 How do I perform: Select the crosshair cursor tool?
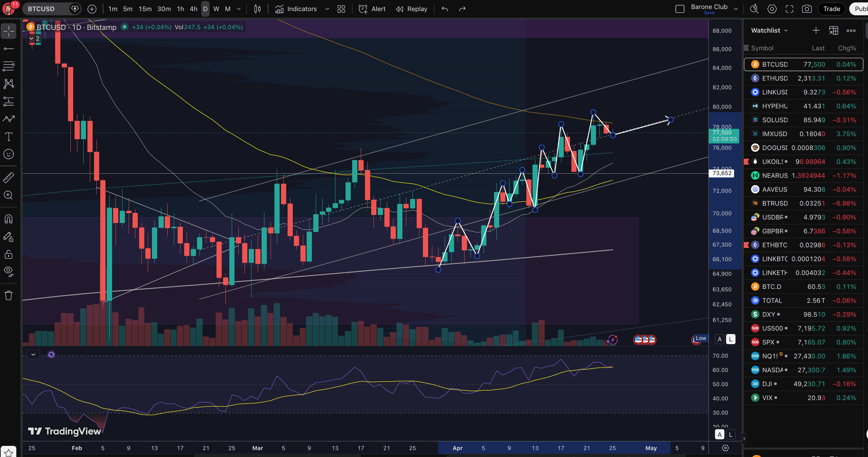click(9, 31)
